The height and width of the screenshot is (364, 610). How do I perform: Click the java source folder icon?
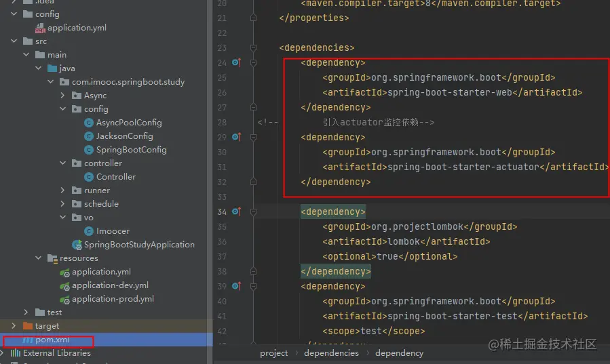[x=52, y=68]
